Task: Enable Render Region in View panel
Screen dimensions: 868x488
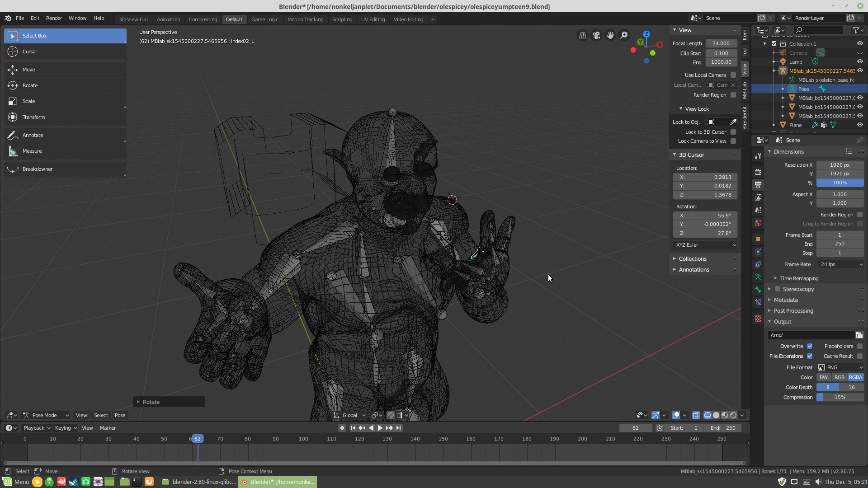Action: click(733, 95)
